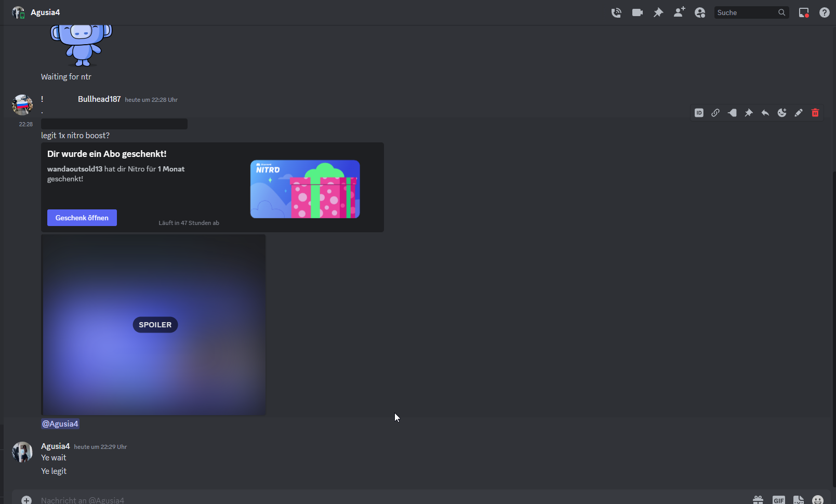Click the Suche search field
Screen dimensions: 836x504
746,12
